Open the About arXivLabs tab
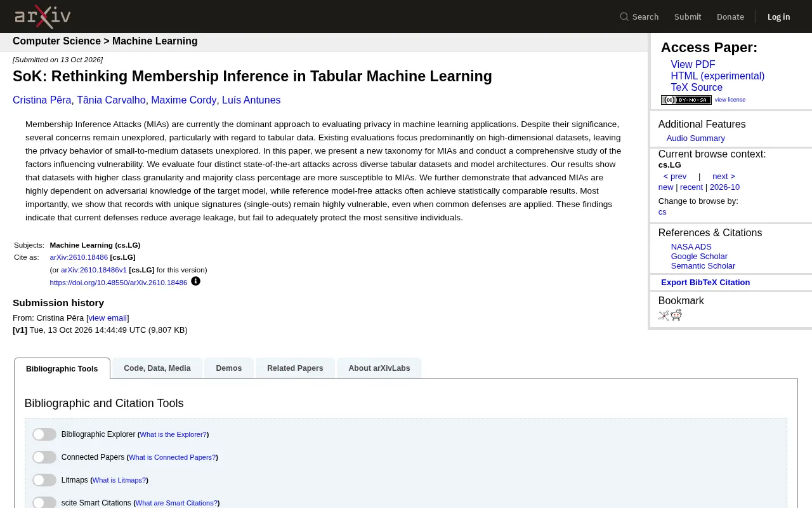Image resolution: width=812 pixels, height=508 pixels. click(379, 368)
